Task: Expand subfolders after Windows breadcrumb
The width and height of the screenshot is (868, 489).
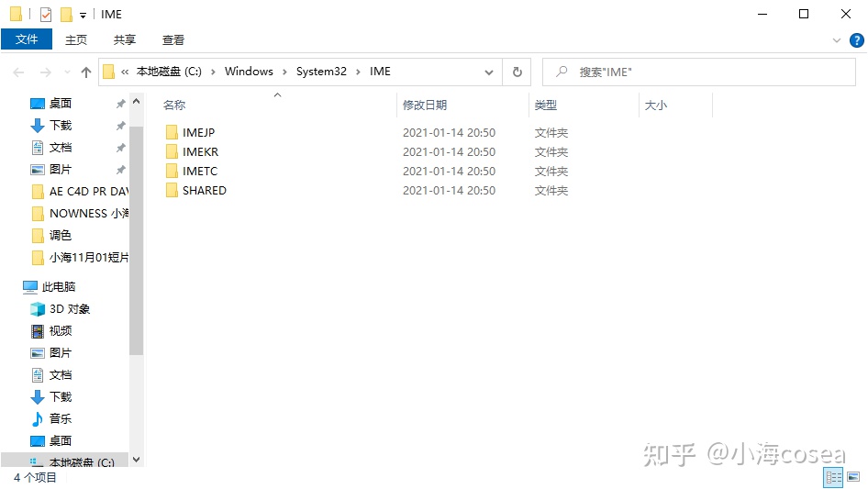Action: point(284,72)
